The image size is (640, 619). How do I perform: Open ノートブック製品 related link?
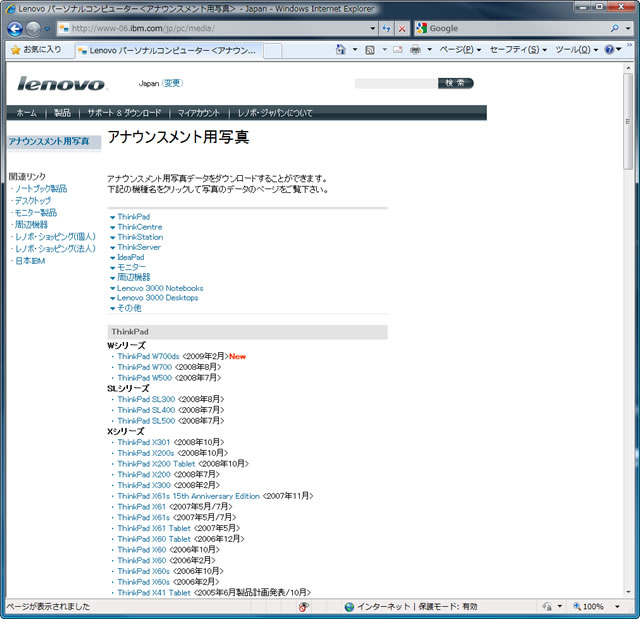[41, 189]
